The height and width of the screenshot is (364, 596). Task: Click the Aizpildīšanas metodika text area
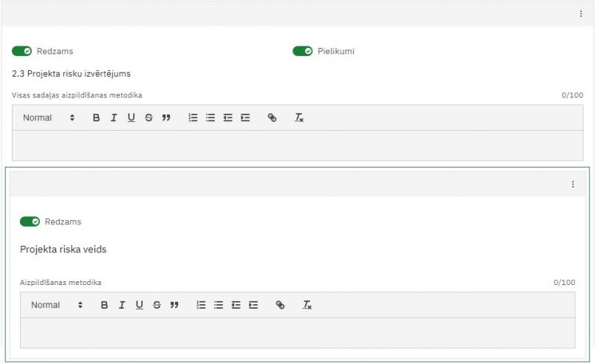[298, 332]
